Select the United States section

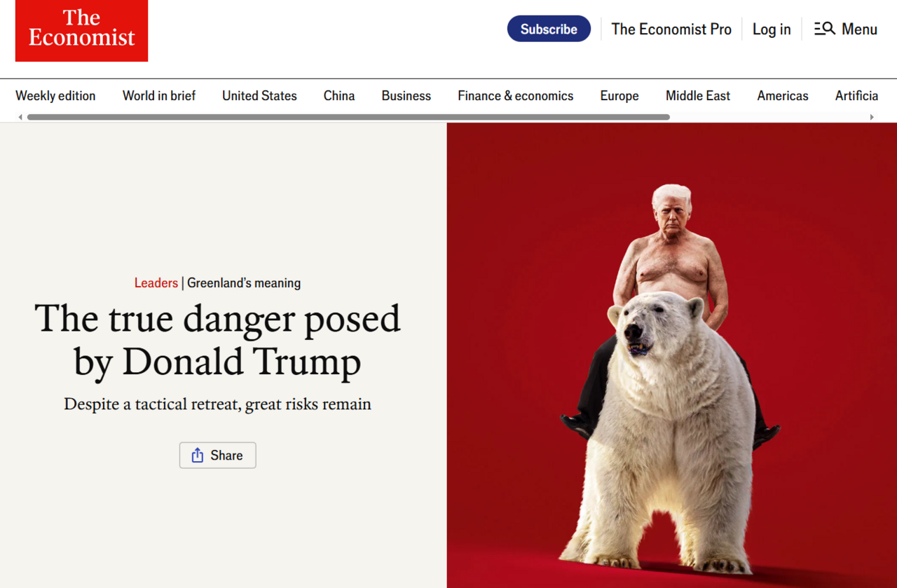(259, 96)
